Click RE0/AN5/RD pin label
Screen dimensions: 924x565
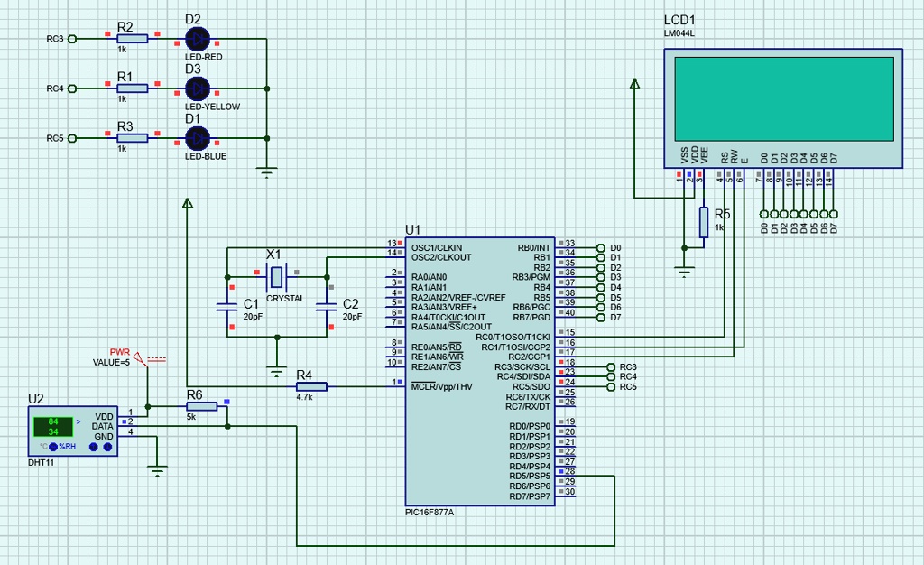[436, 347]
